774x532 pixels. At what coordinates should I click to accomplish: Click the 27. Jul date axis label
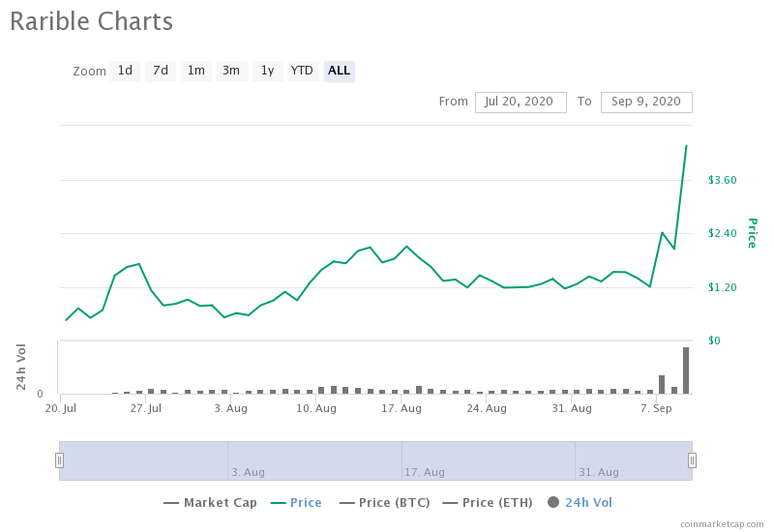pyautogui.click(x=146, y=408)
